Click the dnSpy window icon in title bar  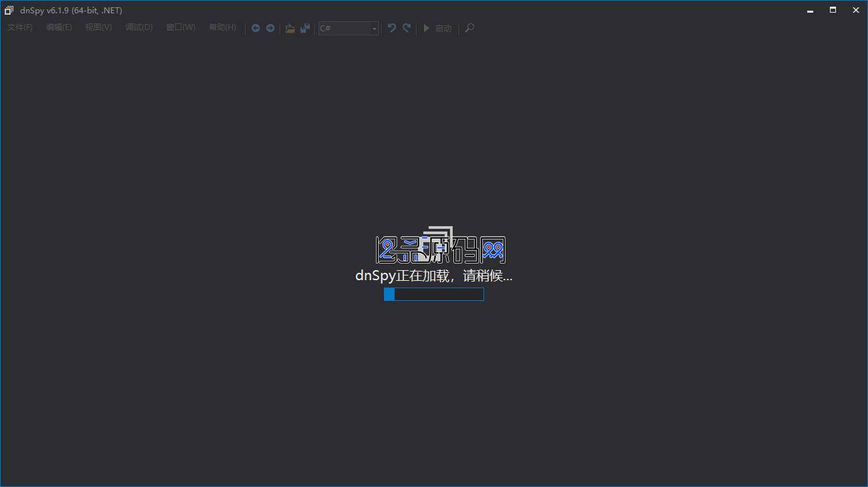[9, 10]
